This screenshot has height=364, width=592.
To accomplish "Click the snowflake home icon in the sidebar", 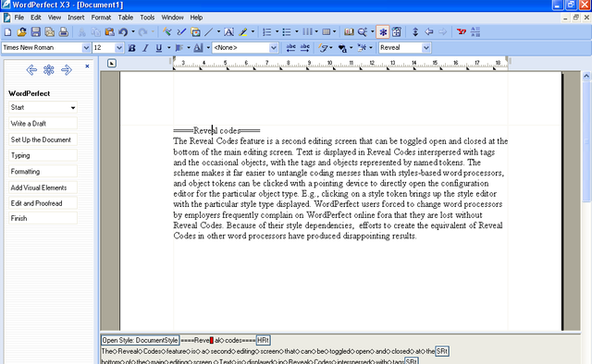I will pyautogui.click(x=49, y=70).
